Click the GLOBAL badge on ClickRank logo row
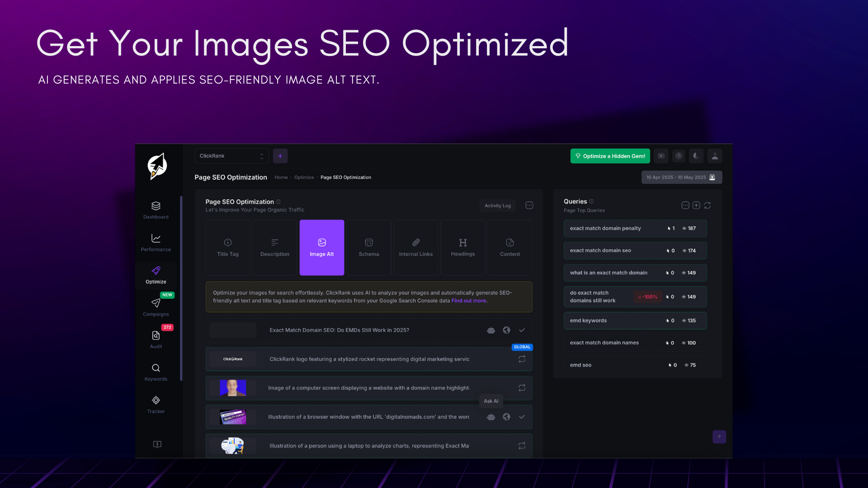Screen dimensions: 868x488 [522, 347]
